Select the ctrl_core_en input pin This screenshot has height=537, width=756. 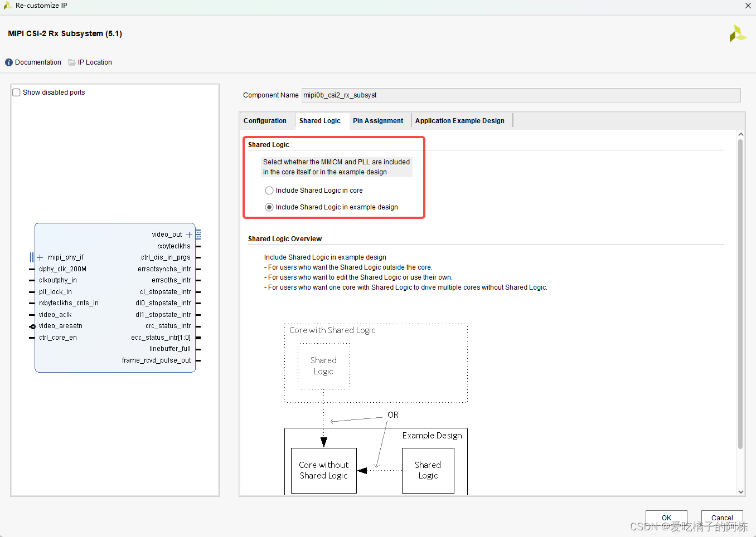[31, 337]
